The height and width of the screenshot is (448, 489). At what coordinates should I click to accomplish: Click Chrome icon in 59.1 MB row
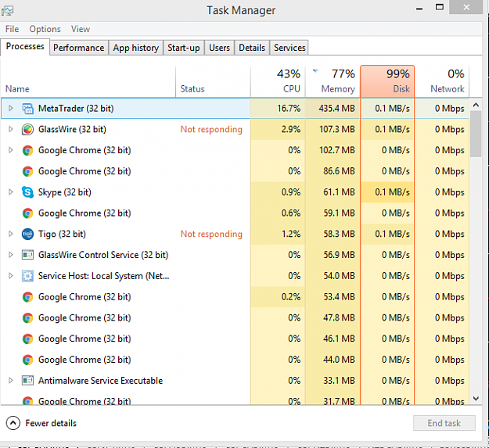[27, 213]
